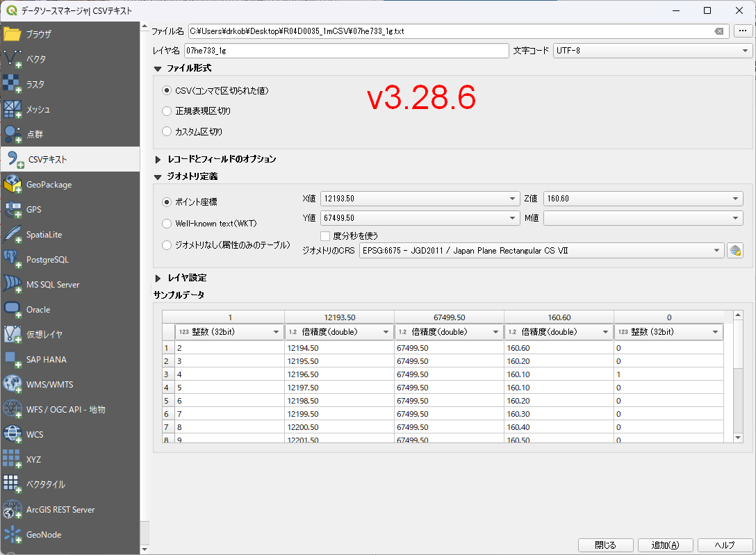Click cell 160.40 in sample data
Viewport: 756px width, 555px height.
point(559,427)
